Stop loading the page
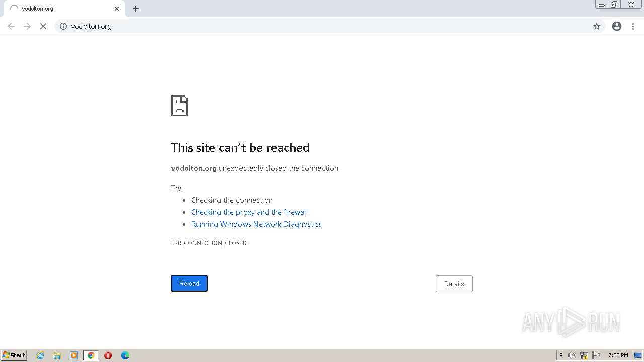The image size is (644, 362). [x=43, y=26]
